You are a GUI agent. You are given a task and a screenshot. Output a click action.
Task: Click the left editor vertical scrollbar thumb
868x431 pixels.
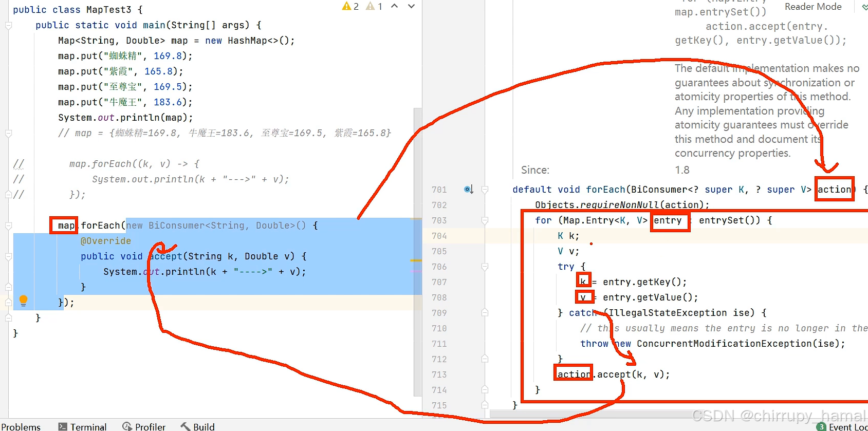417,252
